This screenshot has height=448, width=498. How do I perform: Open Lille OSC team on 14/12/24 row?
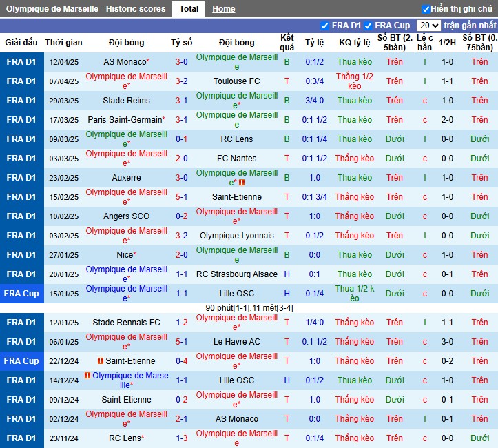pos(237,380)
